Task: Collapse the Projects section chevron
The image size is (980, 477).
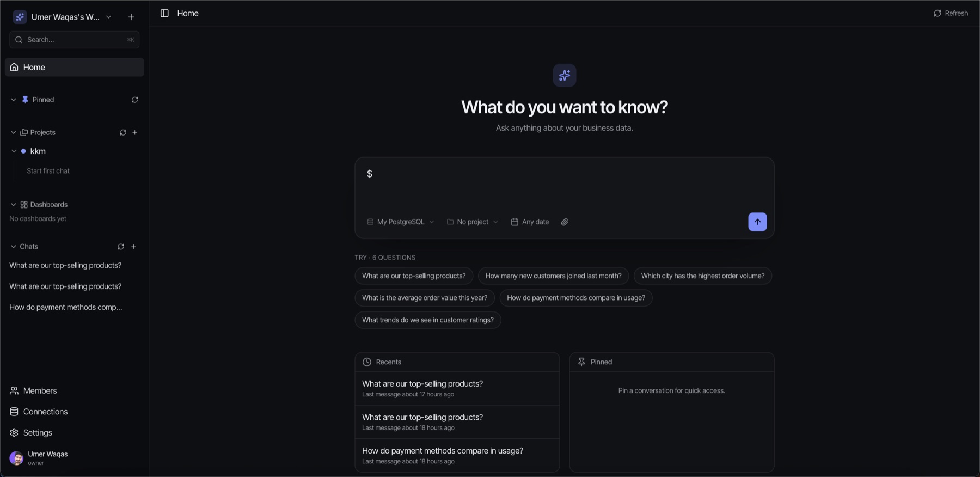Action: point(14,132)
